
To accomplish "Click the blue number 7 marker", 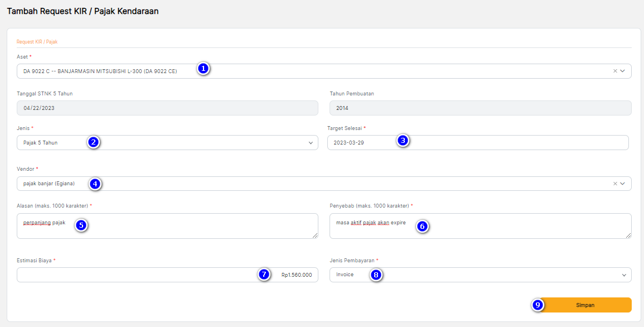I will coord(264,274).
